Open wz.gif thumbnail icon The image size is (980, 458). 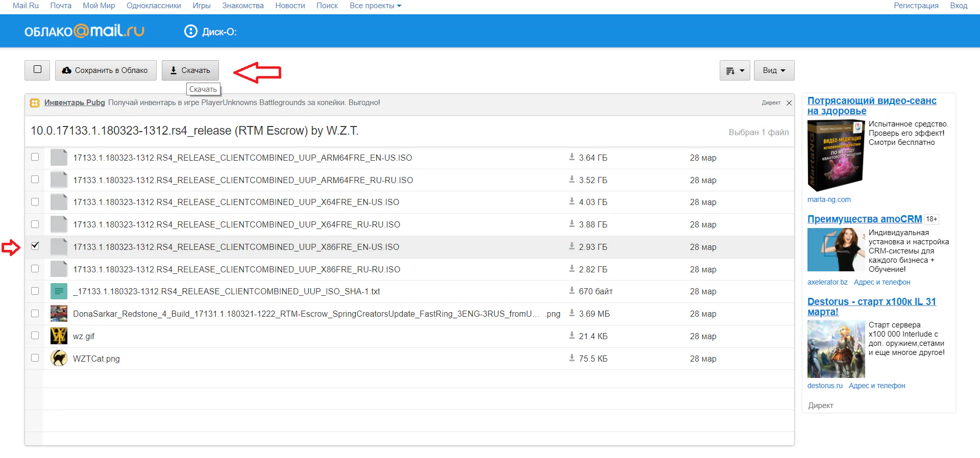point(59,336)
